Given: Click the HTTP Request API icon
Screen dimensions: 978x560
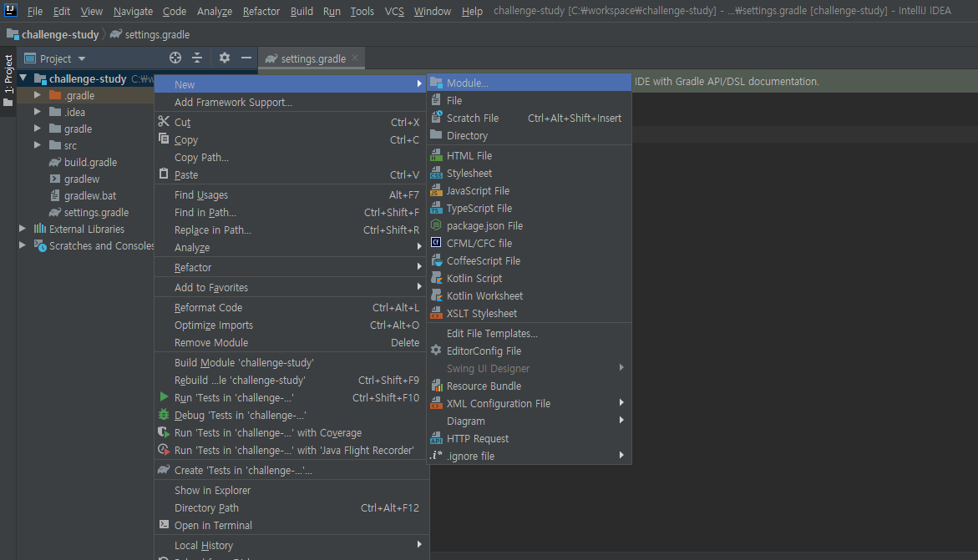Looking at the screenshot, I should pyautogui.click(x=436, y=438).
